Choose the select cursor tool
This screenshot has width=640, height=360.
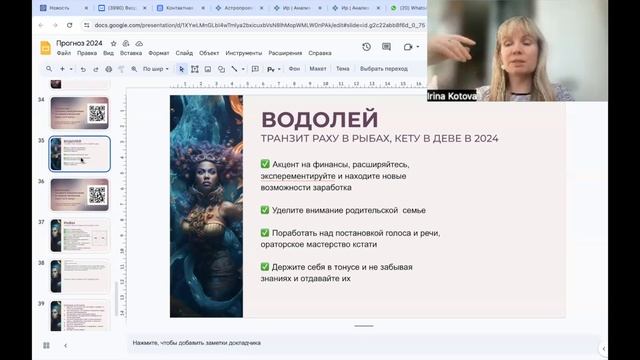tap(181, 69)
